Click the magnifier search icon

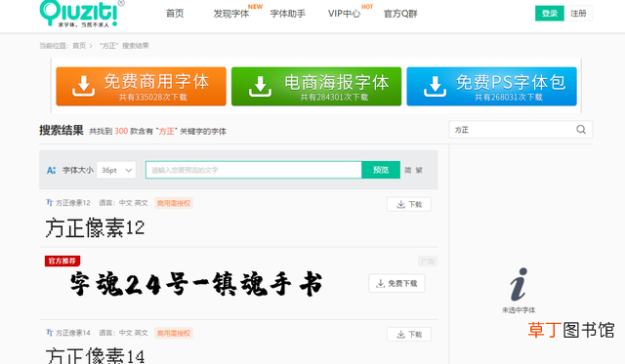pyautogui.click(x=581, y=130)
